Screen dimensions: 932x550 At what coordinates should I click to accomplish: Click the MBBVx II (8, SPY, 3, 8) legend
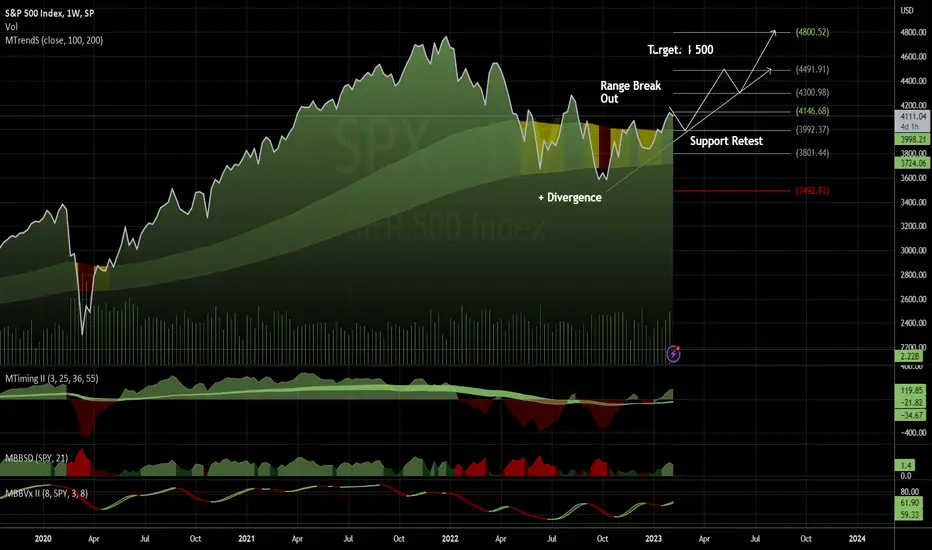click(x=46, y=493)
